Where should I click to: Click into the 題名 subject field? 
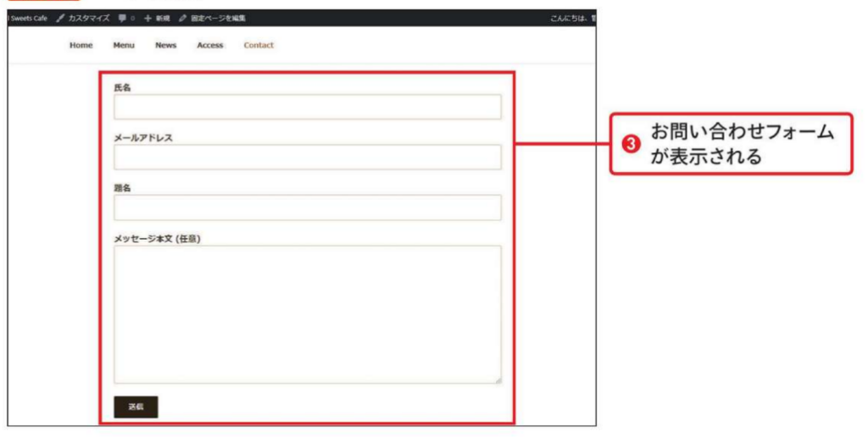point(307,207)
